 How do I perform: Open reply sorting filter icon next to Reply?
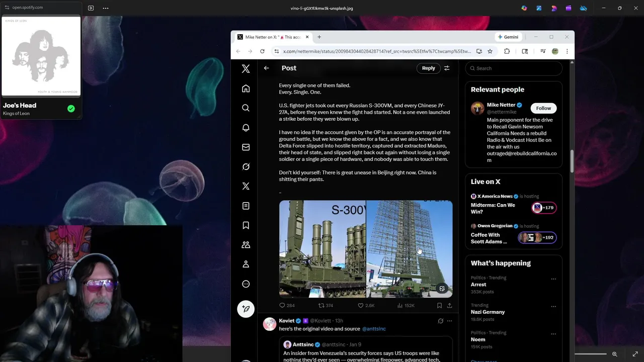[446, 68]
